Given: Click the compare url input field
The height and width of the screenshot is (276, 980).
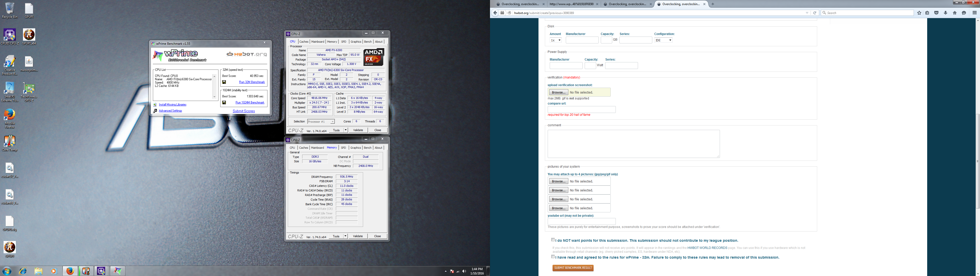Looking at the screenshot, I should [x=581, y=109].
